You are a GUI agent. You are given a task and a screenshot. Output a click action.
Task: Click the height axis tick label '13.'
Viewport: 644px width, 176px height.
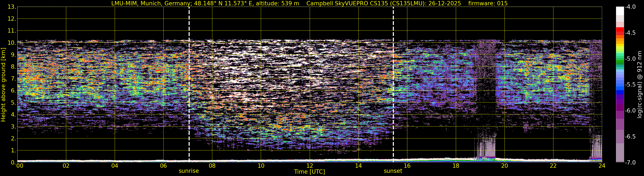tap(12, 7)
